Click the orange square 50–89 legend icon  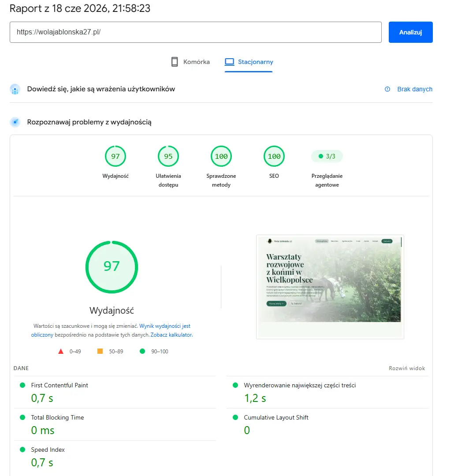(100, 351)
